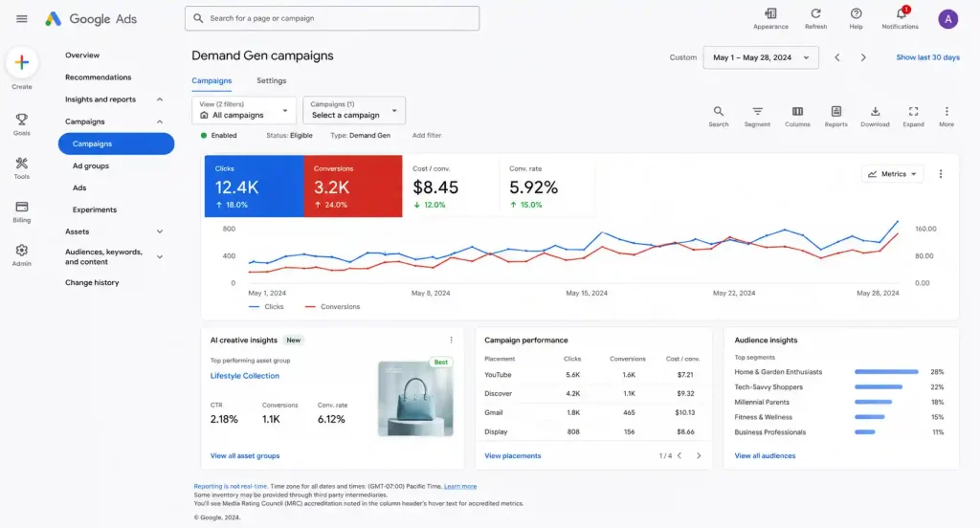Expand the Assets nav section
The height and width of the screenshot is (528, 980).
(160, 231)
